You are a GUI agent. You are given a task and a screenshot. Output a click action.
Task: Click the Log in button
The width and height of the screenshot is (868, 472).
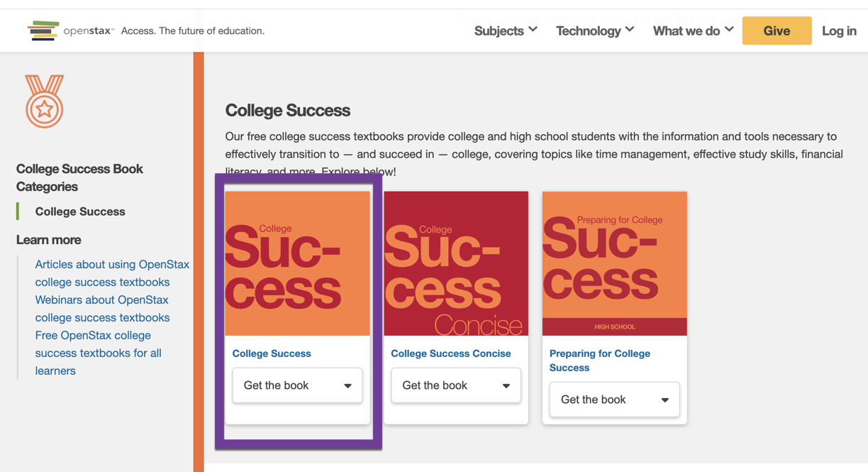click(839, 31)
